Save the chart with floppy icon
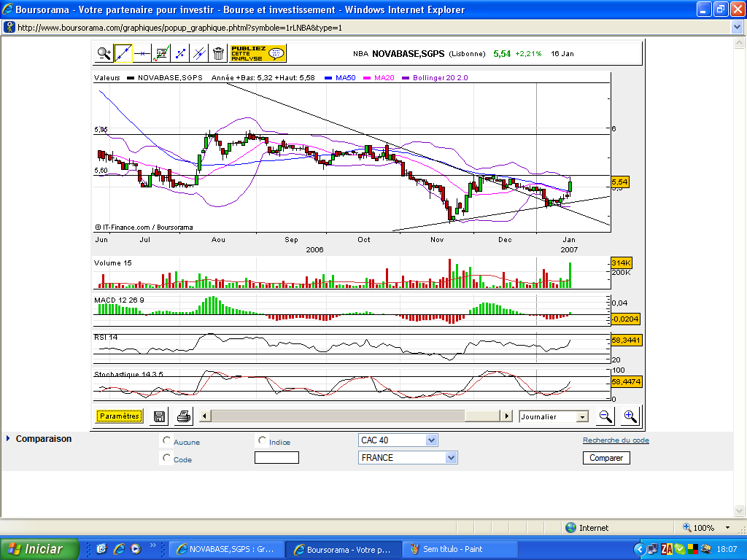 pos(159,416)
